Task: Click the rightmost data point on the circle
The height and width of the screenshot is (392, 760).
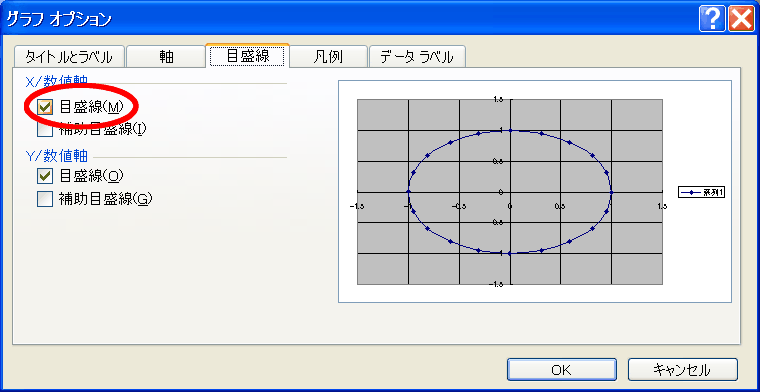Action: (612, 192)
